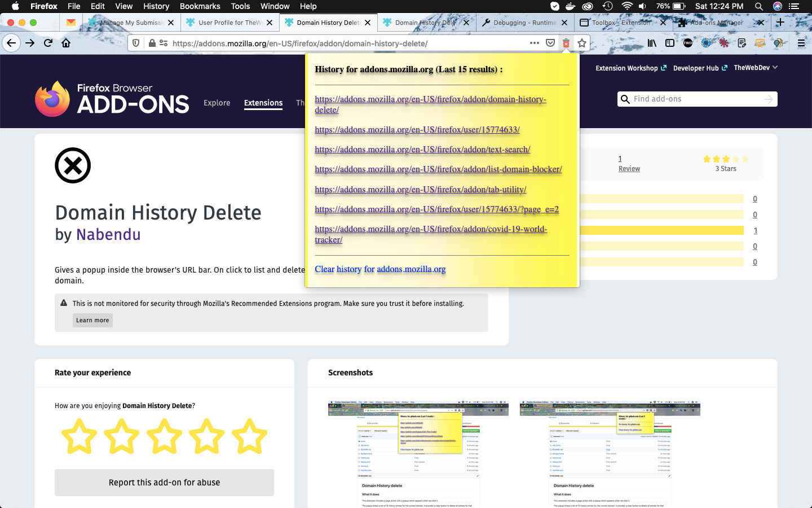Open Siri from the menu bar

click(x=778, y=6)
